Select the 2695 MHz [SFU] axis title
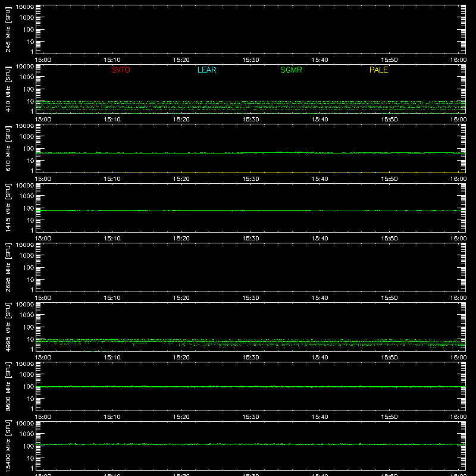476x476 pixels. pyautogui.click(x=8, y=267)
